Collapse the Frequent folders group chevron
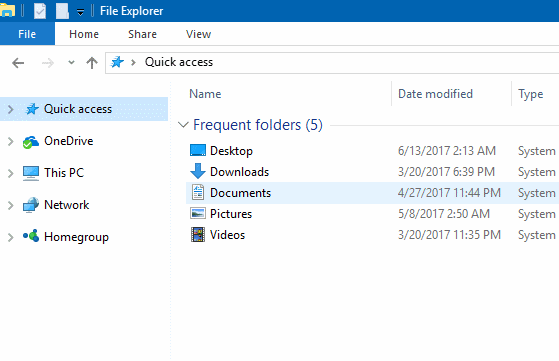559x361 pixels. tap(183, 125)
